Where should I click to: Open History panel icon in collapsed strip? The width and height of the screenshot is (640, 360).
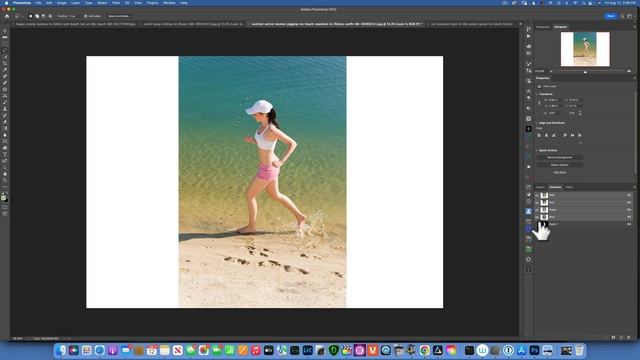click(529, 29)
